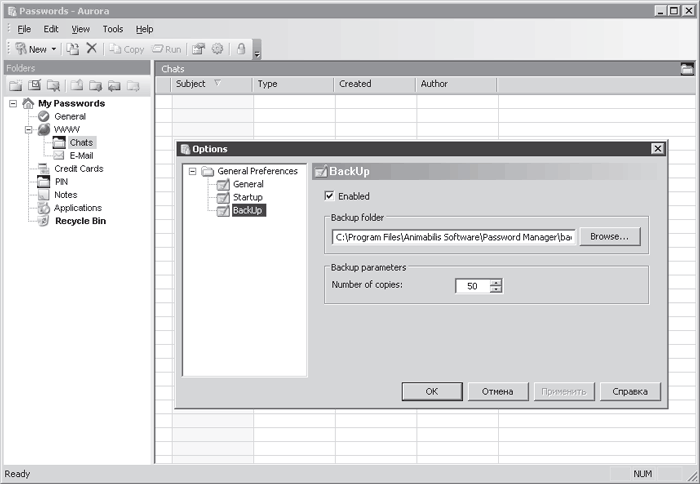This screenshot has width=700, height=484.
Task: Click the Number of copies field
Action: coord(472,286)
